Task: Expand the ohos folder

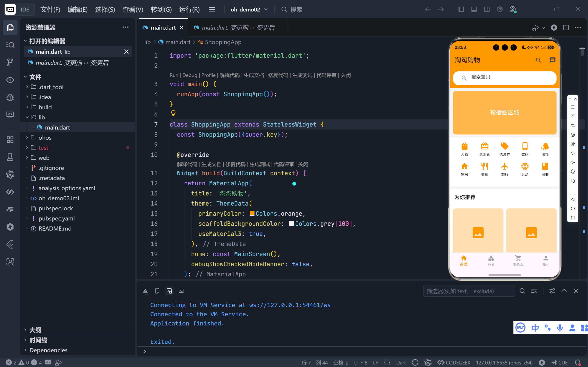Action: click(45, 138)
